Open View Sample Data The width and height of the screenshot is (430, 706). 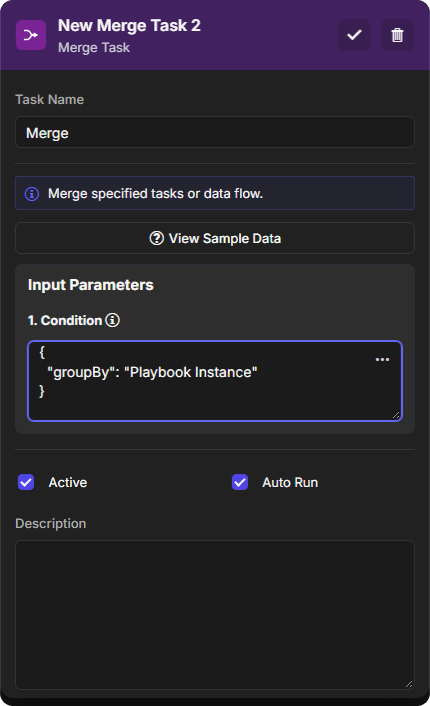[215, 238]
